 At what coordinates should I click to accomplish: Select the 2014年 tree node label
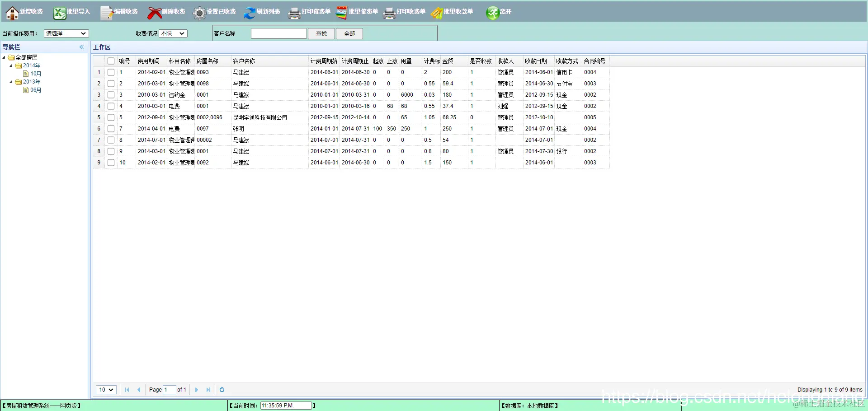click(32, 66)
